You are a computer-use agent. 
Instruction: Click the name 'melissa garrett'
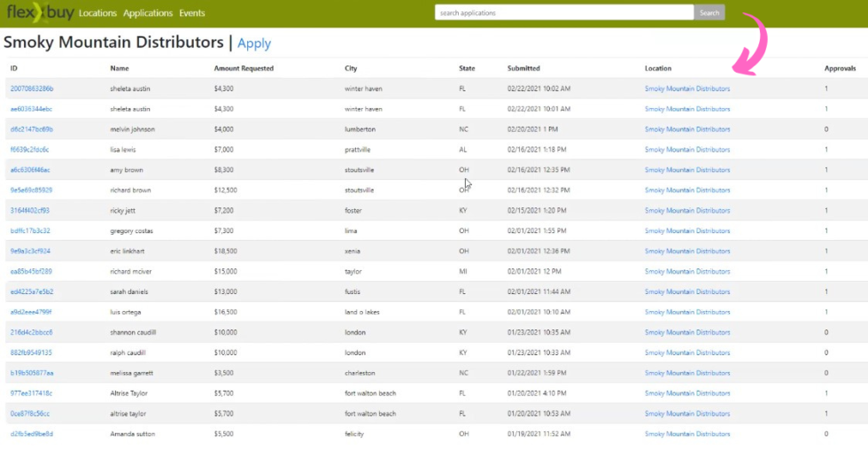[x=132, y=373]
